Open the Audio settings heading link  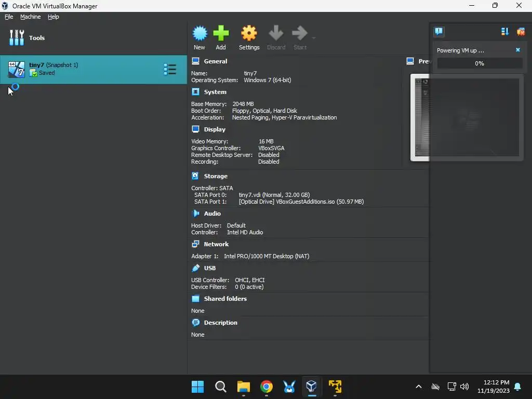tap(212, 214)
